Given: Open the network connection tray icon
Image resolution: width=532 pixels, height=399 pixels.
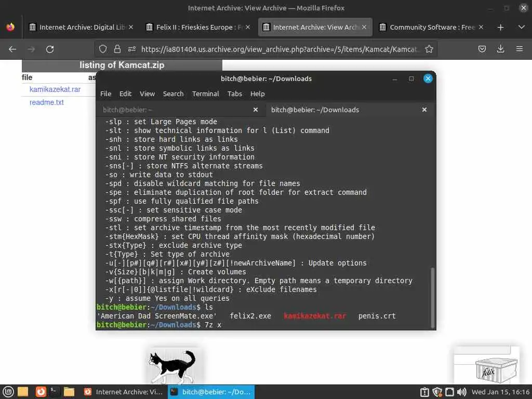Looking at the screenshot, I should point(449,392).
